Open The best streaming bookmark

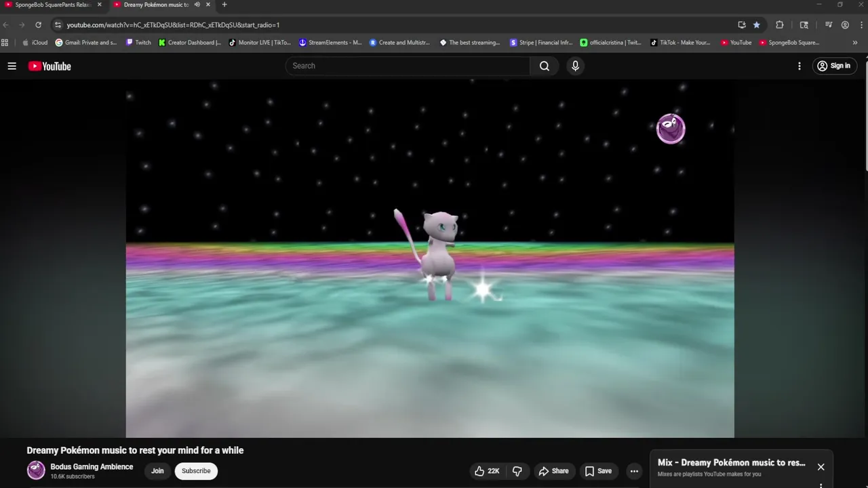[470, 43]
